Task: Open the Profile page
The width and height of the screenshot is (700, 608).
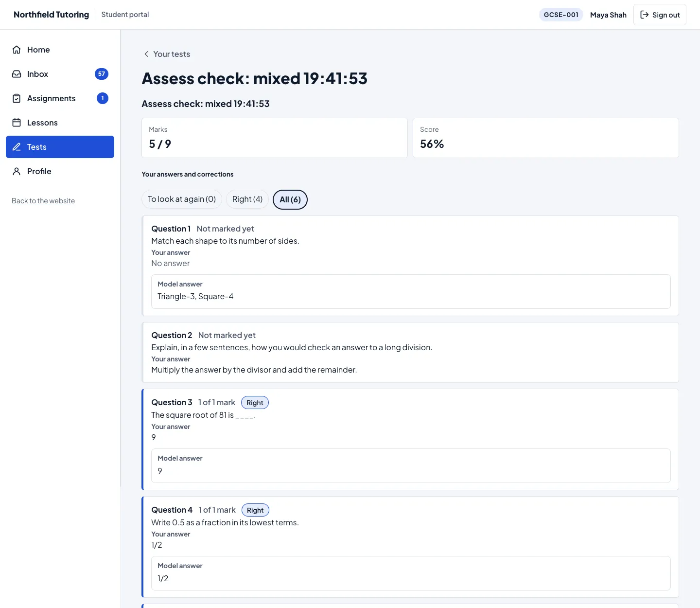Action: point(60,171)
